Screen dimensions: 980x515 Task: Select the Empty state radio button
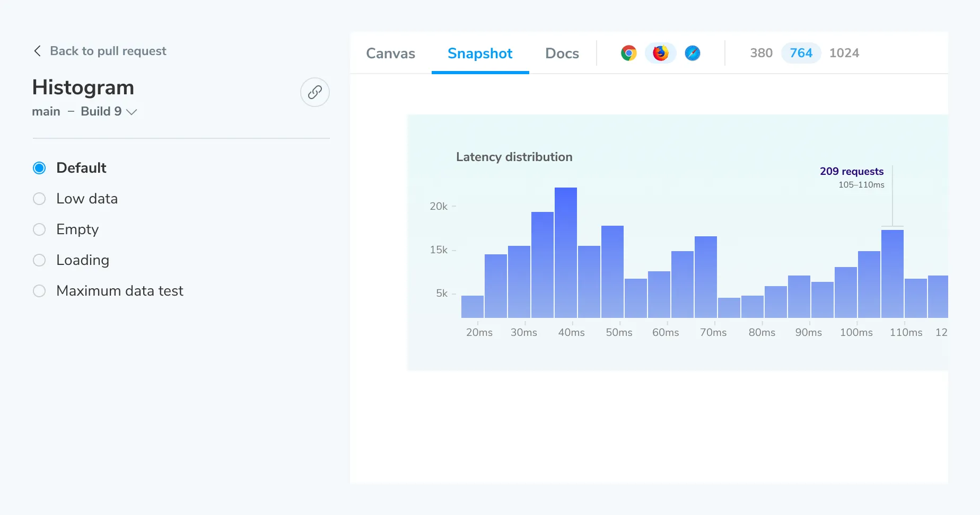tap(39, 229)
